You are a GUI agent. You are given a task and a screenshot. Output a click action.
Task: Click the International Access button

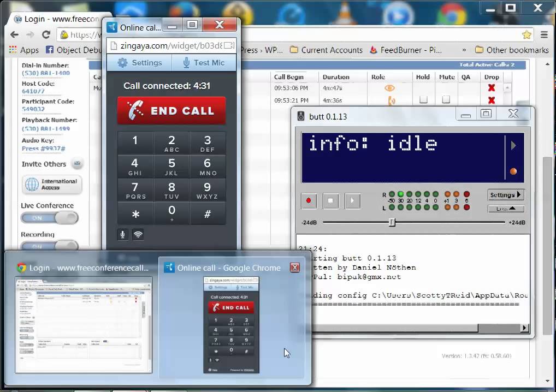click(x=52, y=185)
